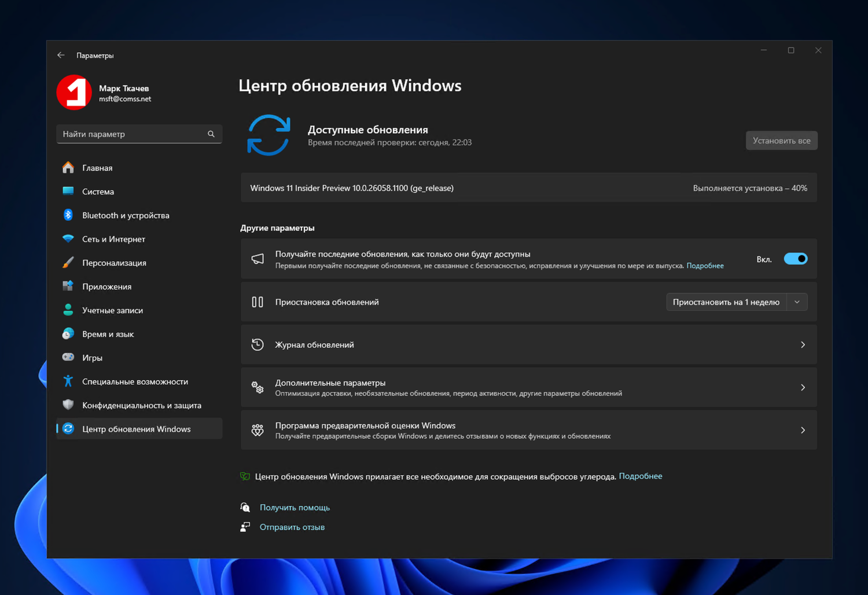Screen dimensions: 868x595
Task: Open the pause duration dropdown arrow
Action: coord(797,302)
